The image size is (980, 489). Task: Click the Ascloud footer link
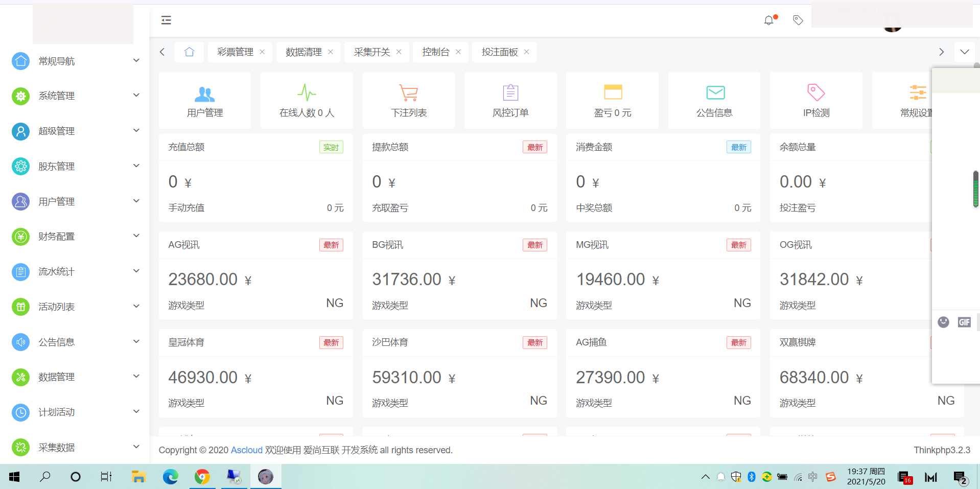246,450
